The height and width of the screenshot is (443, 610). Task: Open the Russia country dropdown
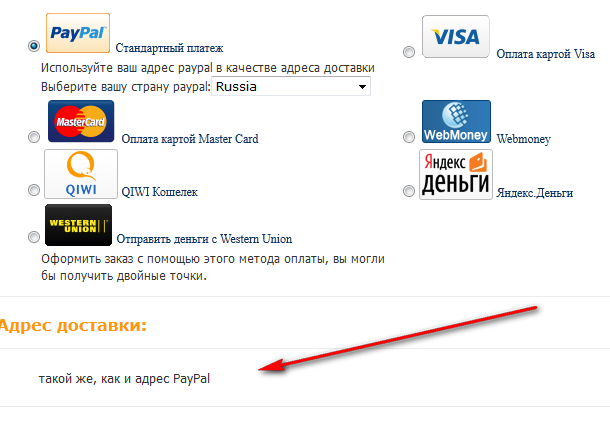tap(291, 86)
